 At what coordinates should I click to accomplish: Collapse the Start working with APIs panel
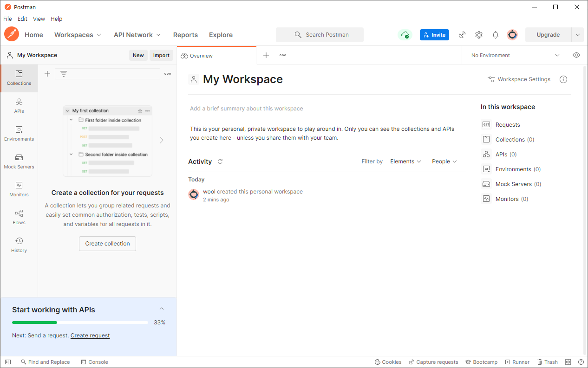[162, 309]
